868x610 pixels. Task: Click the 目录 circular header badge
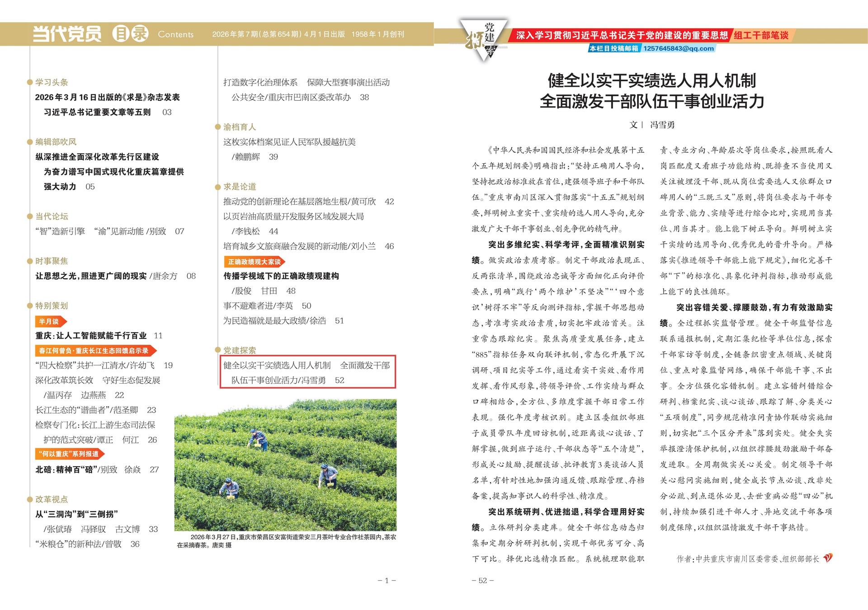pyautogui.click(x=130, y=34)
